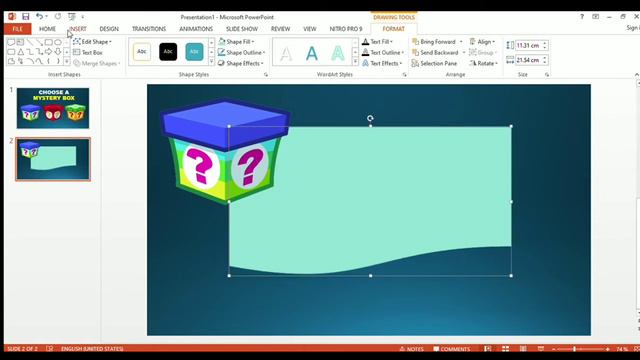Increase shape height with spinner up
Viewport: 640px width, 360px height.
(x=545, y=43)
